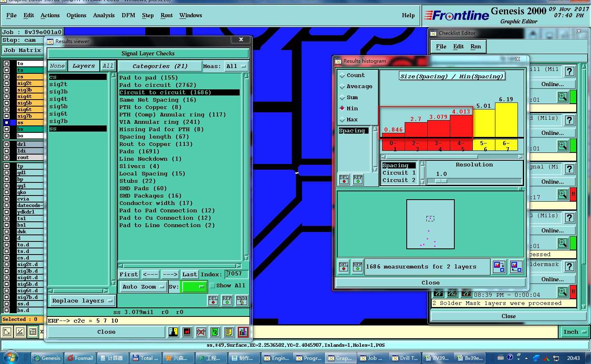Click the zoom-extents arrow icon at bottom left
The image size is (591, 364).
point(7,332)
